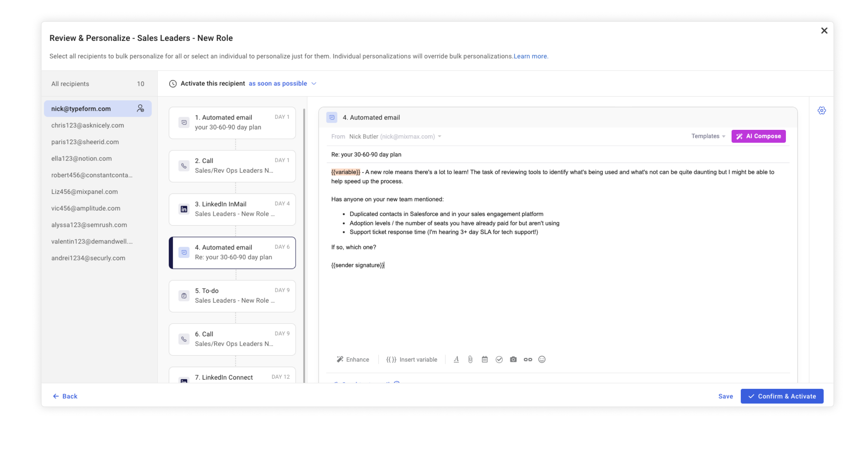Open the Templates dropdown
The height and width of the screenshot is (453, 868).
click(x=708, y=136)
